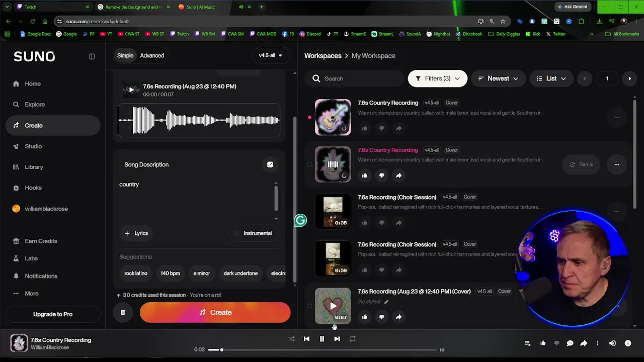
Task: Like the playing song in player bar
Action: point(543,343)
